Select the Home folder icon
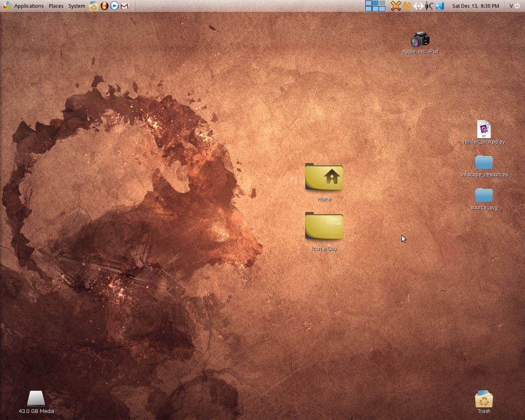The width and height of the screenshot is (525, 420). 324,177
